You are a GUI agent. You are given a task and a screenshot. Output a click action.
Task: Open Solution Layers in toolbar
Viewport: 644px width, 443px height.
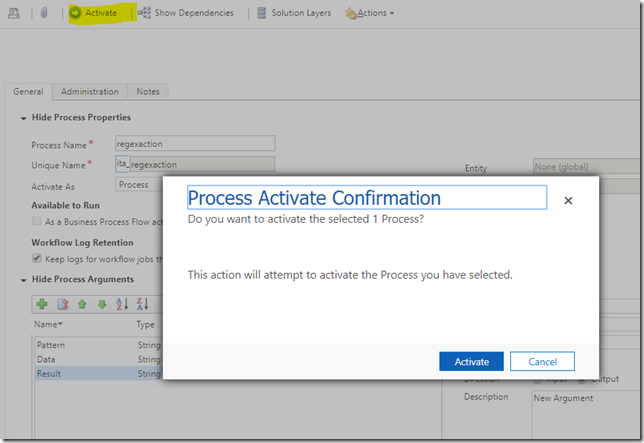294,13
